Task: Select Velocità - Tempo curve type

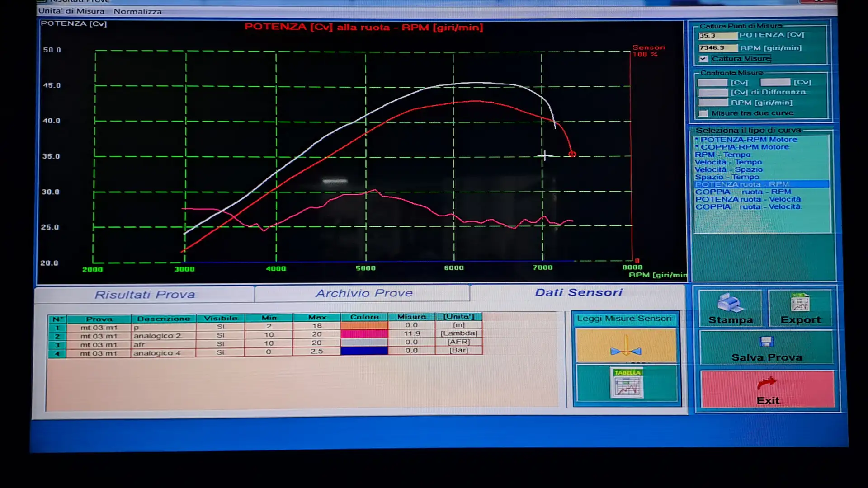Action: point(728,162)
